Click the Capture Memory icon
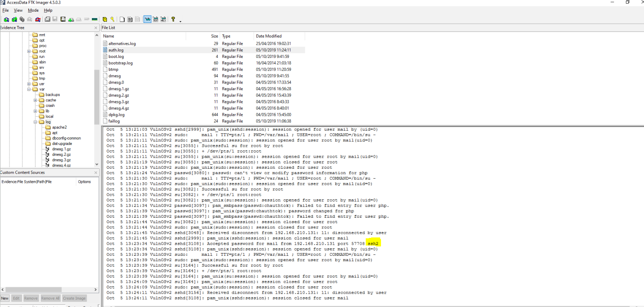644x307 pixels. point(95,19)
